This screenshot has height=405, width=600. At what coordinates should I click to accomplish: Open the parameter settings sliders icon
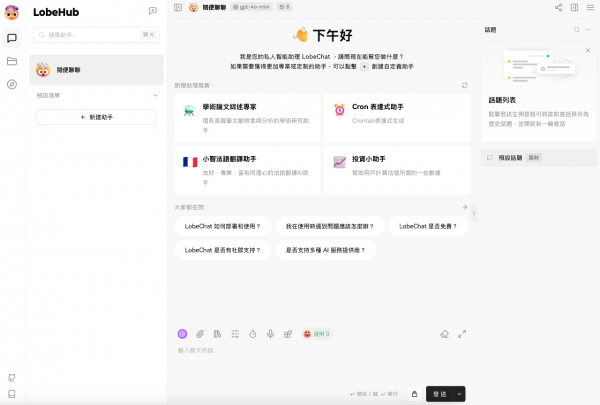coord(235,334)
